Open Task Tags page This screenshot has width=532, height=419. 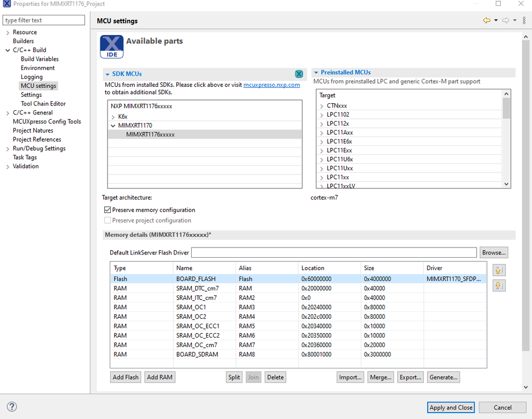(25, 158)
